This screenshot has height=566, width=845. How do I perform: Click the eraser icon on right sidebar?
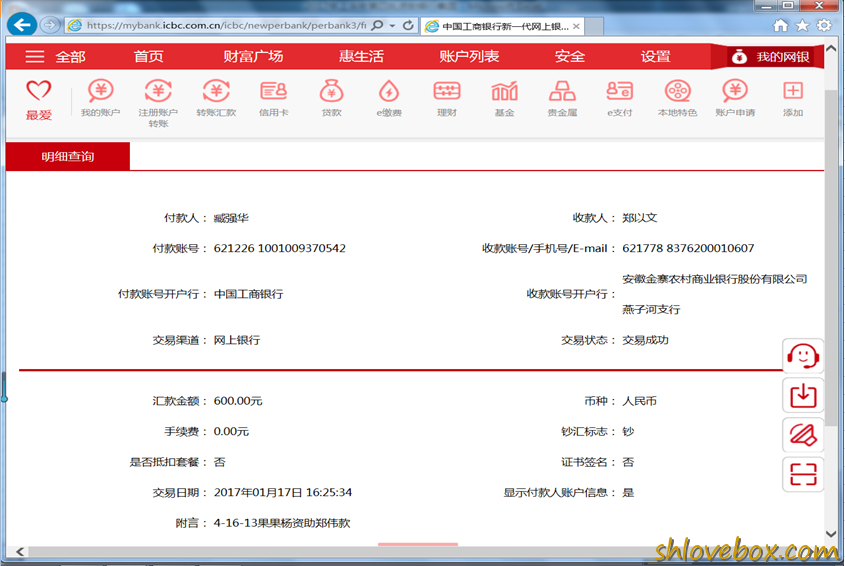tap(803, 435)
